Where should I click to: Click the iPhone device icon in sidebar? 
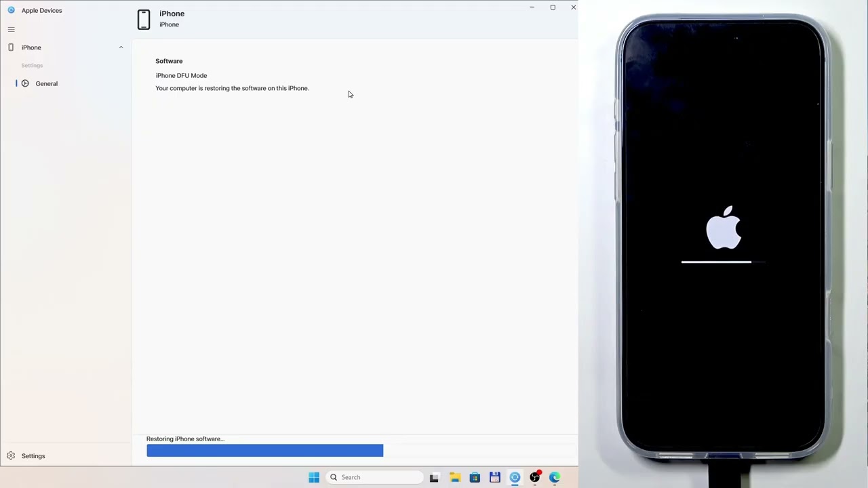click(x=11, y=47)
